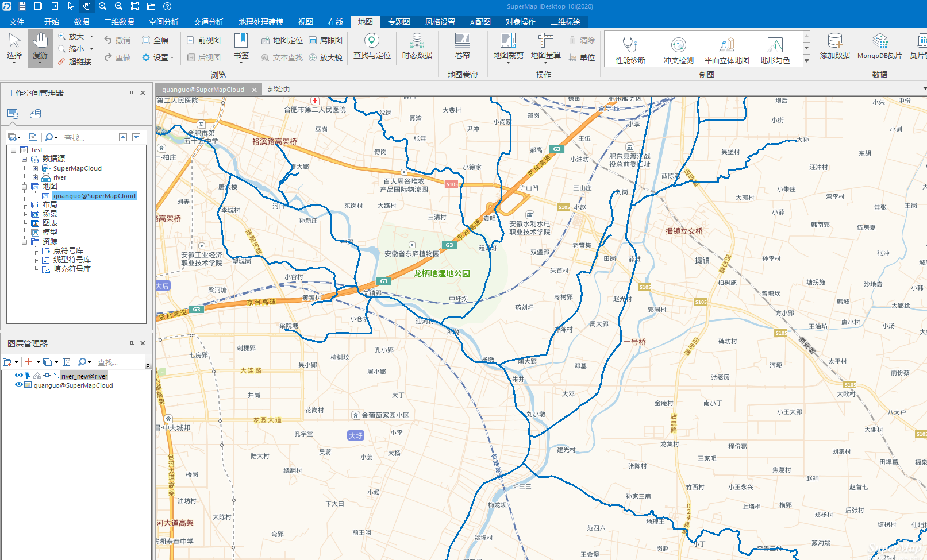Open the 时态数据 temporal data tool
Screen dimensions: 927x560
point(417,47)
